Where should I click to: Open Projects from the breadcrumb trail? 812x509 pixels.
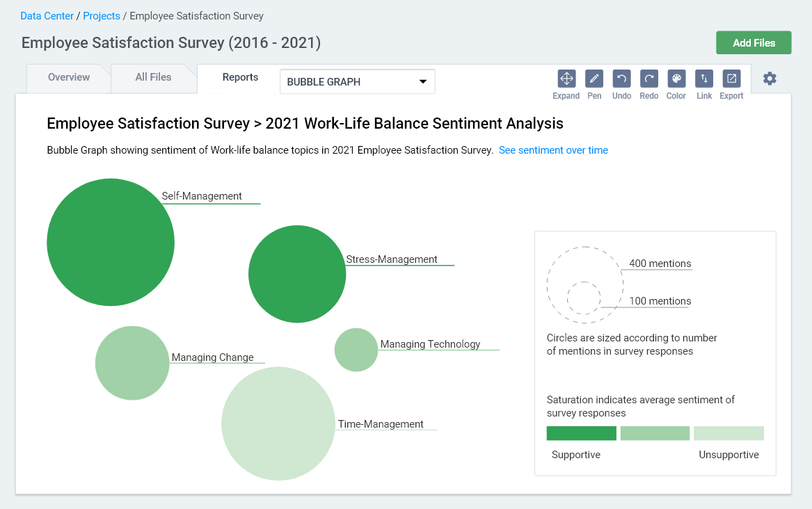pos(102,15)
